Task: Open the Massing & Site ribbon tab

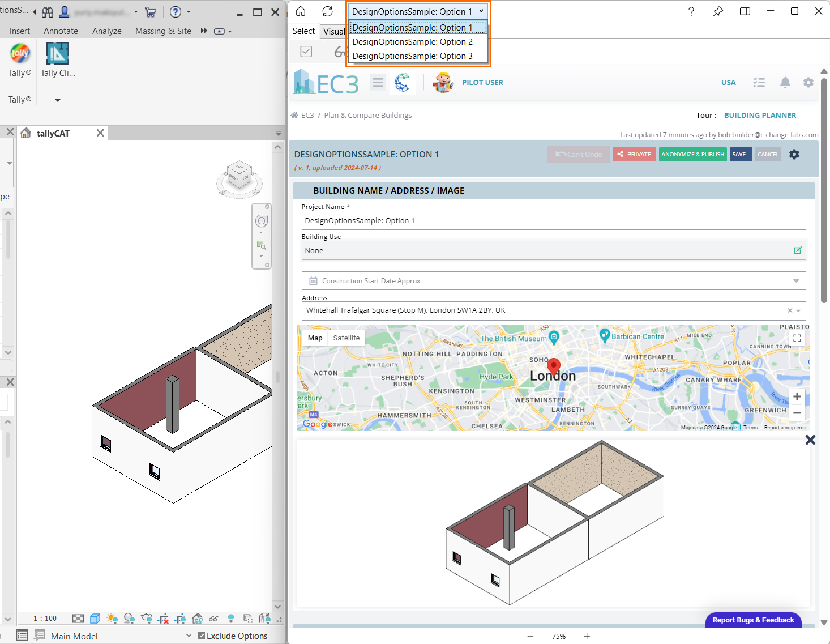Action: [163, 31]
